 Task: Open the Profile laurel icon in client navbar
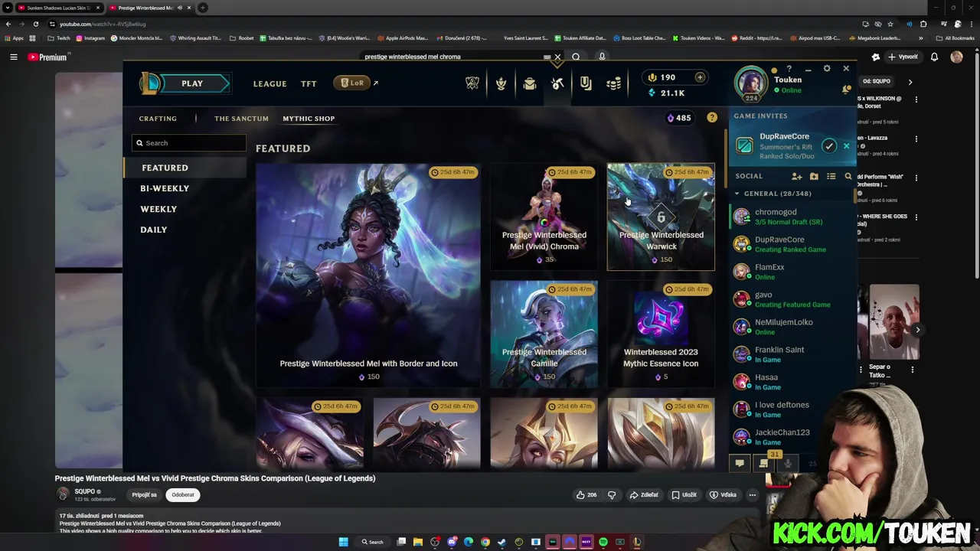[x=501, y=83]
